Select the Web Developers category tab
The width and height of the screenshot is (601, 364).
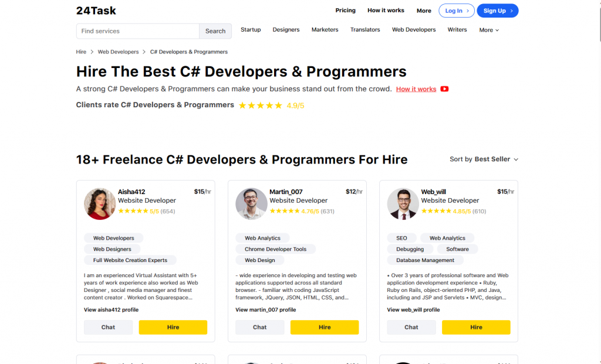(414, 29)
